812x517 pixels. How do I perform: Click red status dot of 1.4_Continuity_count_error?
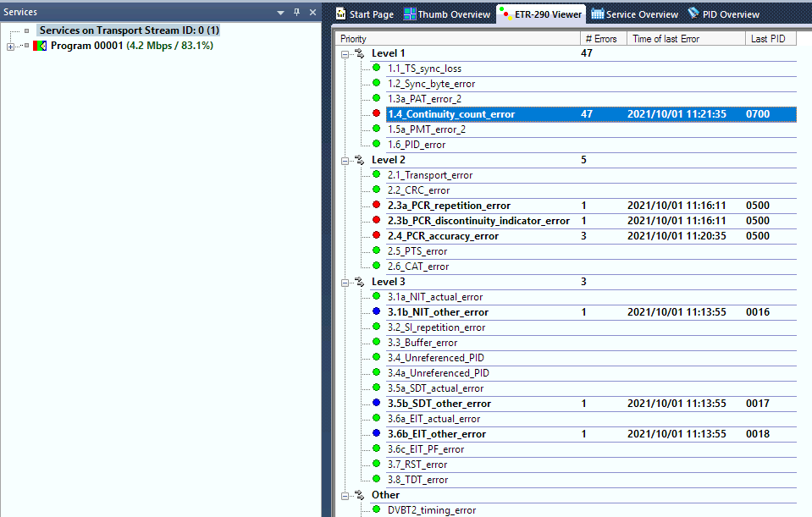point(377,113)
